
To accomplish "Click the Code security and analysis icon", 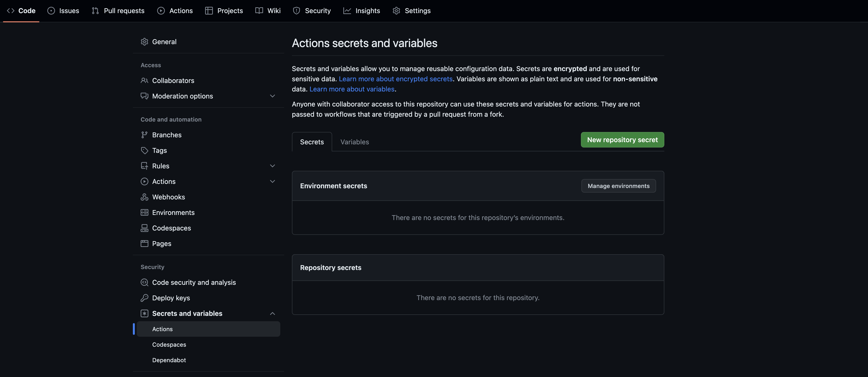I will [x=144, y=282].
